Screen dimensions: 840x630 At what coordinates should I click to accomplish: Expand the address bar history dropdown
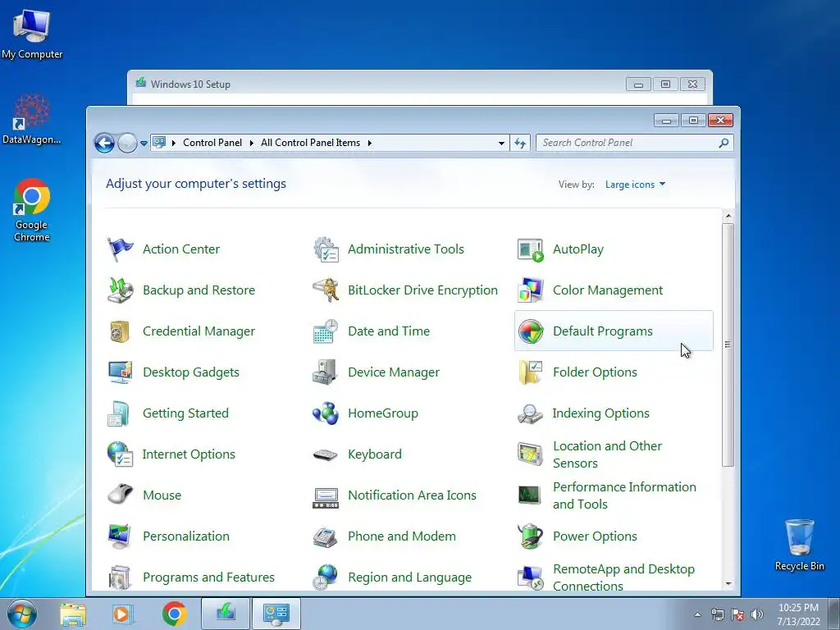pyautogui.click(x=501, y=143)
